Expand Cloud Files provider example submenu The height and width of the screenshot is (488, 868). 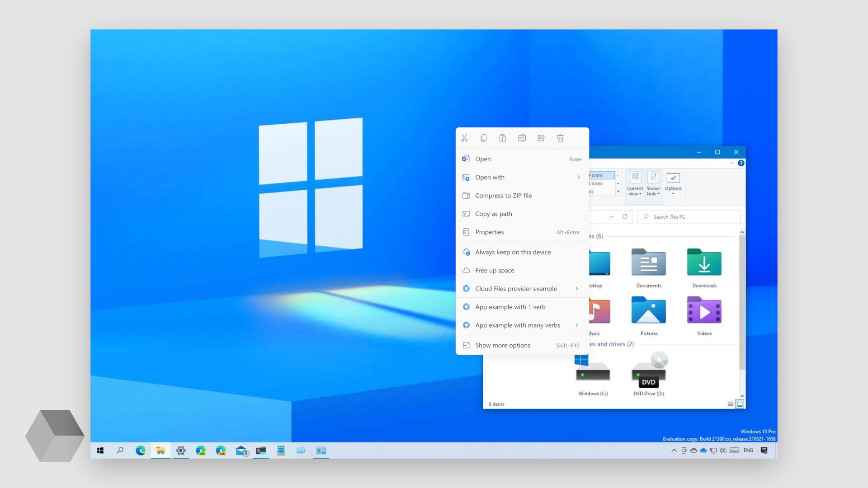coord(577,289)
